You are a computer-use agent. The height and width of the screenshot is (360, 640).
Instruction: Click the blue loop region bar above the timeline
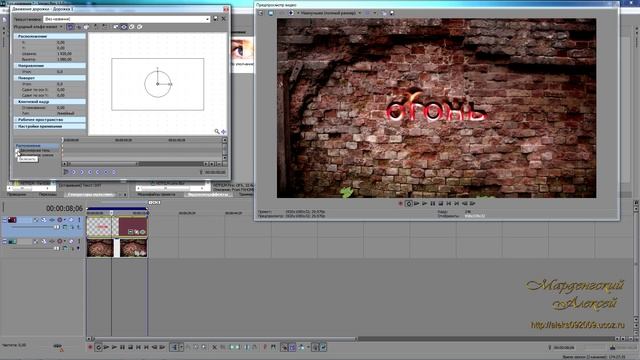(117, 209)
